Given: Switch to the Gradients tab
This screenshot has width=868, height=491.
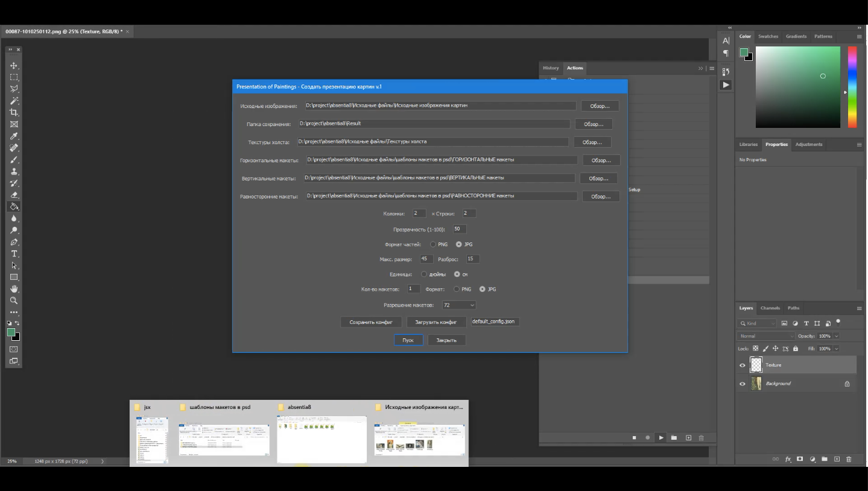Looking at the screenshot, I should 796,36.
